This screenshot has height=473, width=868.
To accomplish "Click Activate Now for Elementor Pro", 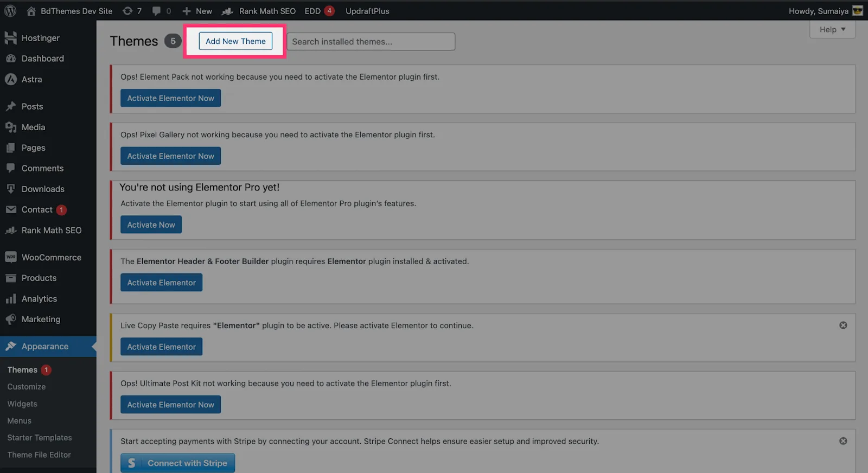I will point(151,225).
